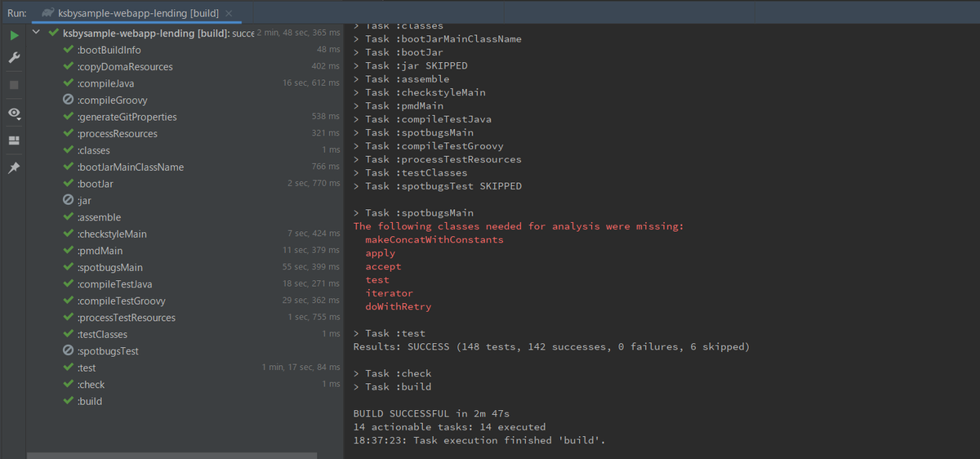
Task: Open the eye Show options dropdown
Action: (x=14, y=114)
